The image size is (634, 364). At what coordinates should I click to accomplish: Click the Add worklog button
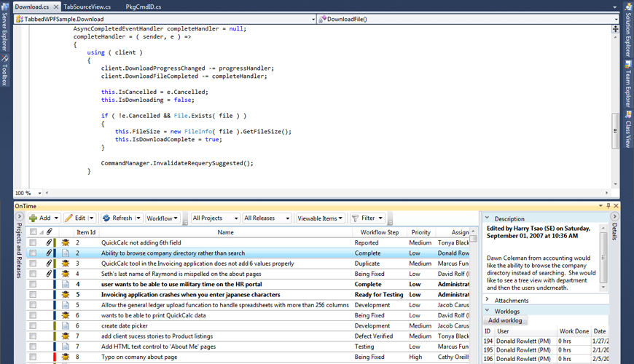[504, 320]
